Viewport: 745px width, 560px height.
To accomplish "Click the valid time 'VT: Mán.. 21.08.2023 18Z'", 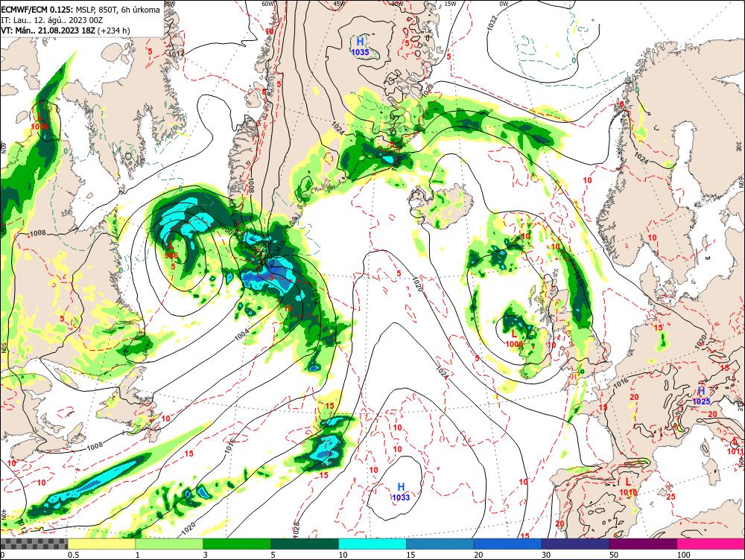I will point(48,31).
